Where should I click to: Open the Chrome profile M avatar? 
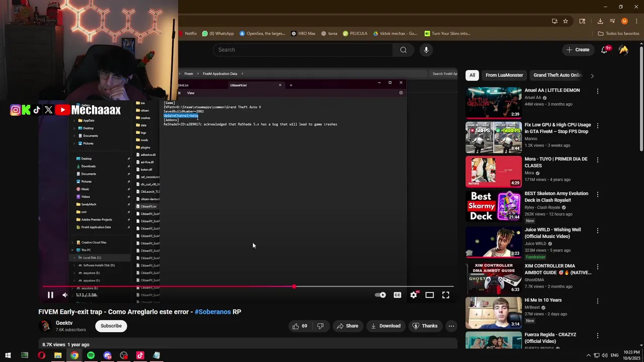(x=624, y=21)
